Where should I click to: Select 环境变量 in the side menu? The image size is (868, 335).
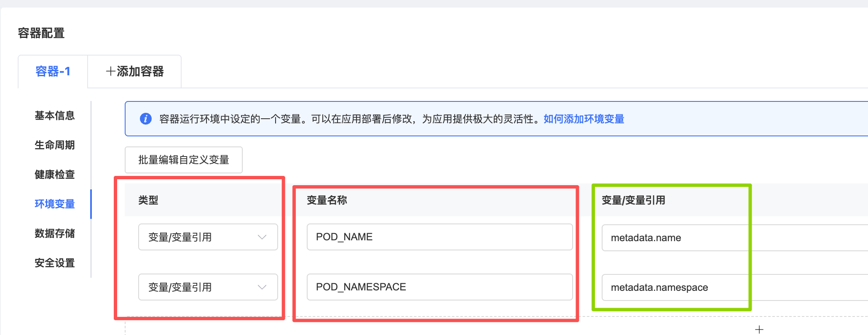coord(54,204)
